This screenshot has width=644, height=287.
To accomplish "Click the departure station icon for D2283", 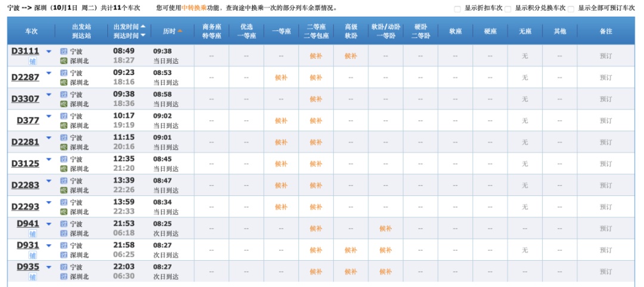I will click(x=64, y=180).
